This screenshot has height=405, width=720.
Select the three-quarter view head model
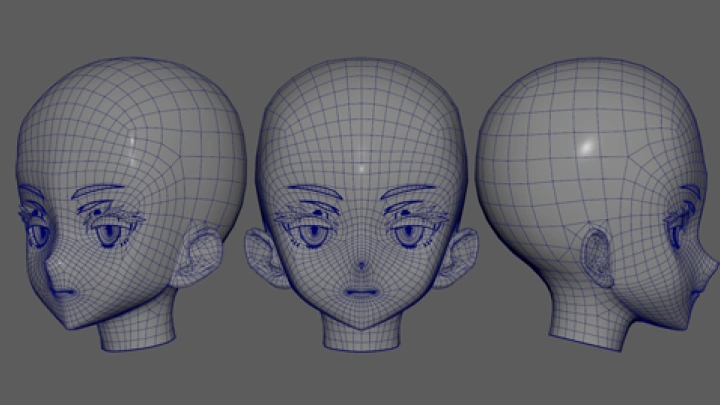131,204
